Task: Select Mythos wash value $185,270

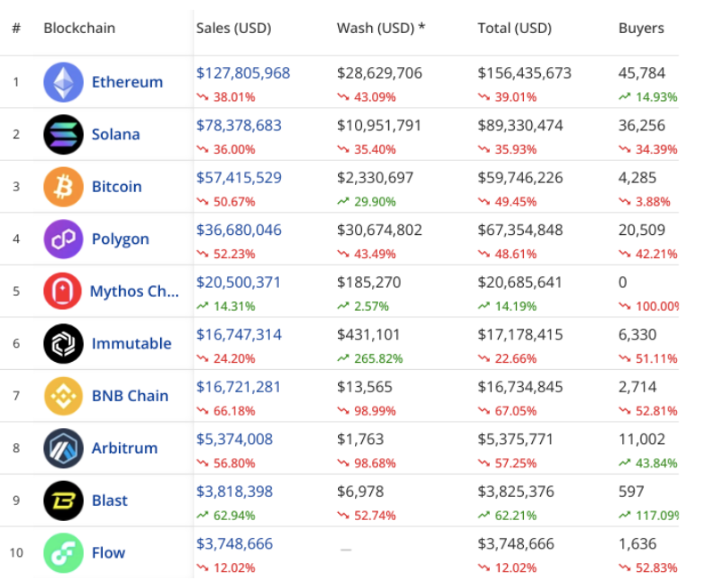Action: click(x=368, y=282)
